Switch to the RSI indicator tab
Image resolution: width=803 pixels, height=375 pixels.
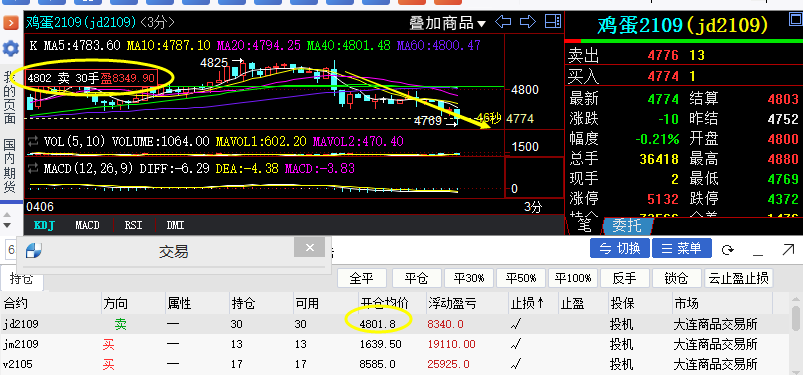[133, 225]
